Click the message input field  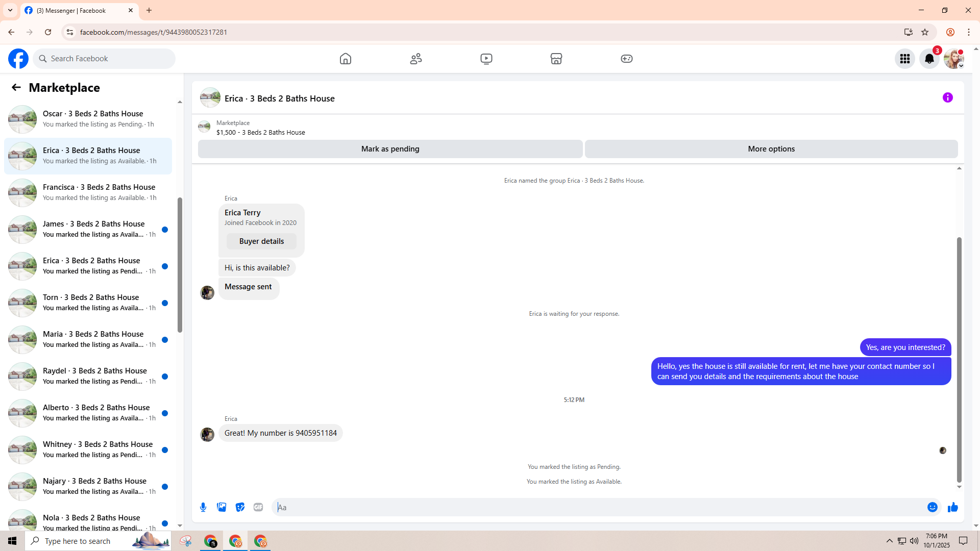point(600,507)
